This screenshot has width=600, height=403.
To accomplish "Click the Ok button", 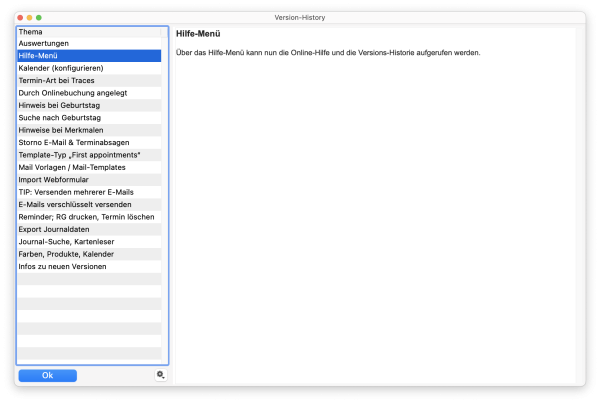I will click(x=47, y=375).
